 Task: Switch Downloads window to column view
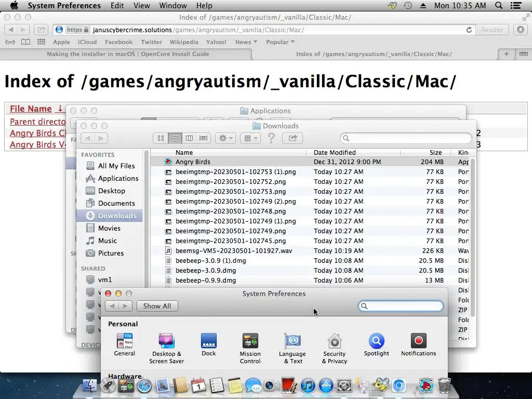pyautogui.click(x=189, y=138)
